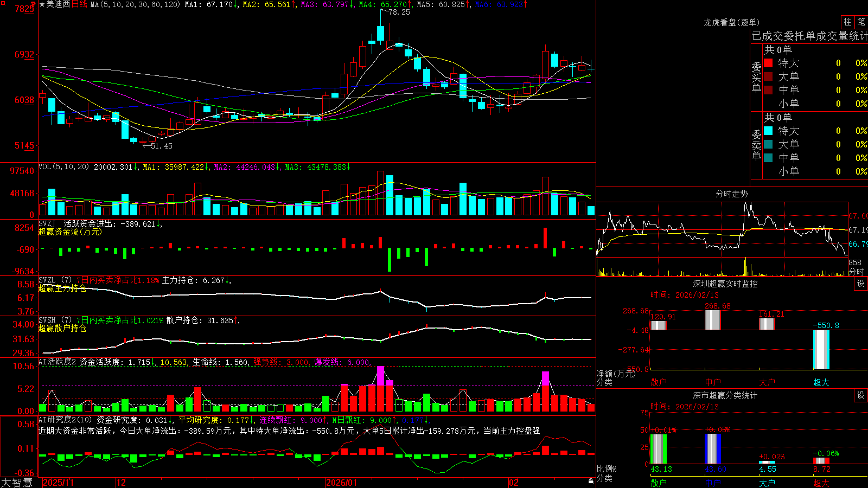The height and width of the screenshot is (488, 868).
Task: Click the 爆发线: 6.000 value
Action: (342, 362)
